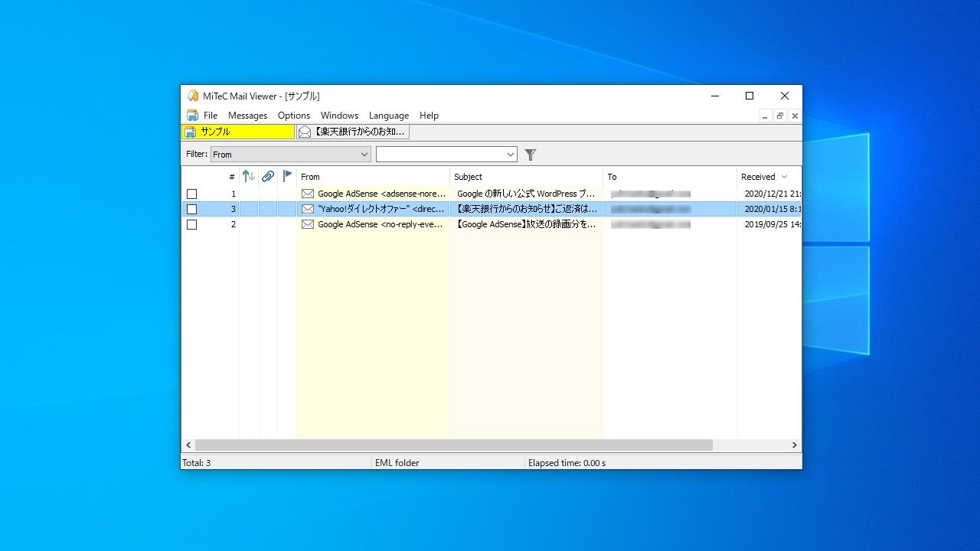Click sender Google AdSense <adsense-nore...
Screen dimensions: 980x551
click(x=381, y=194)
